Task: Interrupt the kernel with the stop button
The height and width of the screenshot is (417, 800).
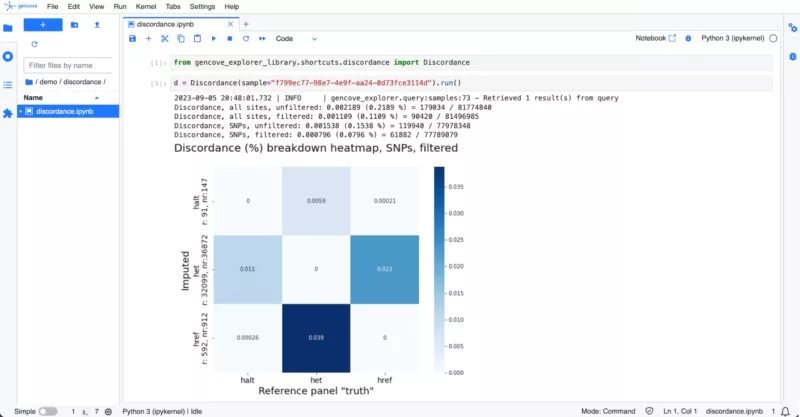Action: (229, 39)
